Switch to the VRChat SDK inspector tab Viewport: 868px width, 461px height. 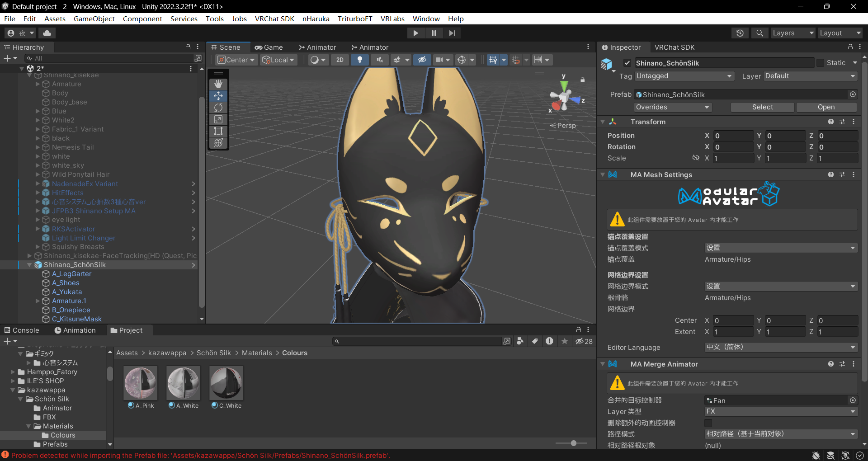pyautogui.click(x=675, y=47)
